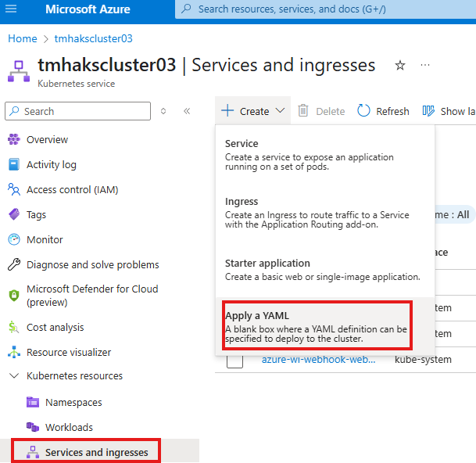Open Monitor in the sidebar
Image resolution: width=476 pixels, height=463 pixels.
tap(45, 239)
